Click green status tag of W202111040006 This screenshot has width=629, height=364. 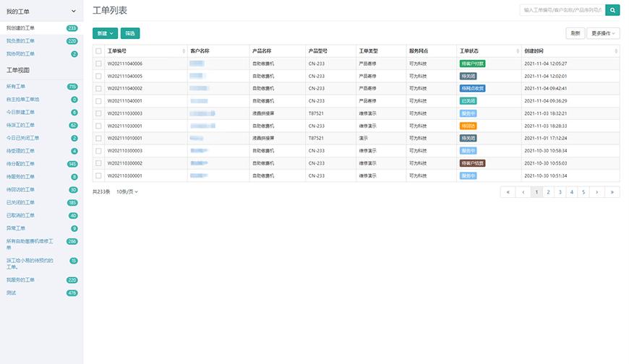coord(472,64)
